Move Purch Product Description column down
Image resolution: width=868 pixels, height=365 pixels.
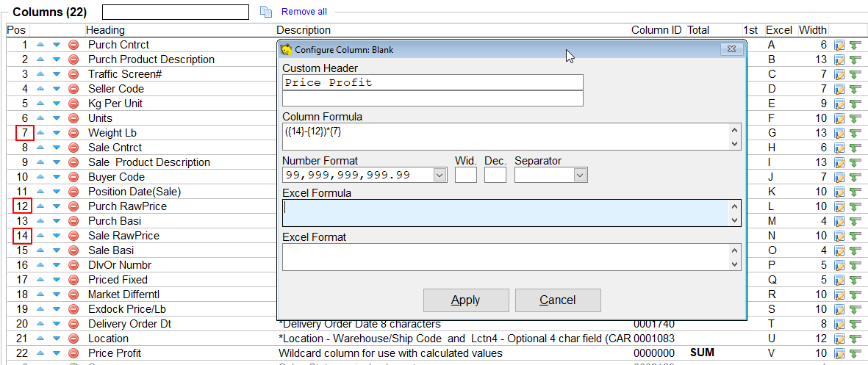57,59
